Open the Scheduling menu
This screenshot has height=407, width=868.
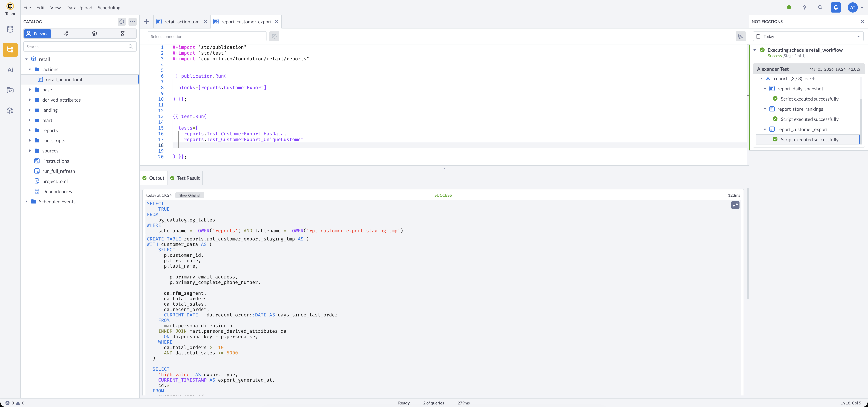point(109,7)
